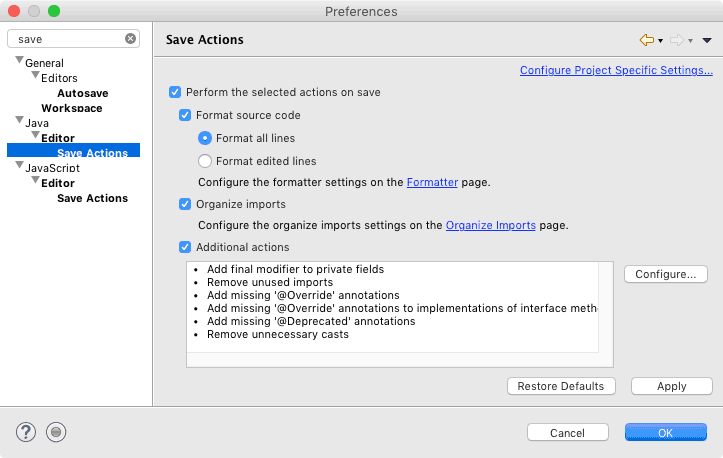Viewport: 723px width, 458px height.
Task: Click Configure Project Specific Settings link
Action: (x=616, y=70)
